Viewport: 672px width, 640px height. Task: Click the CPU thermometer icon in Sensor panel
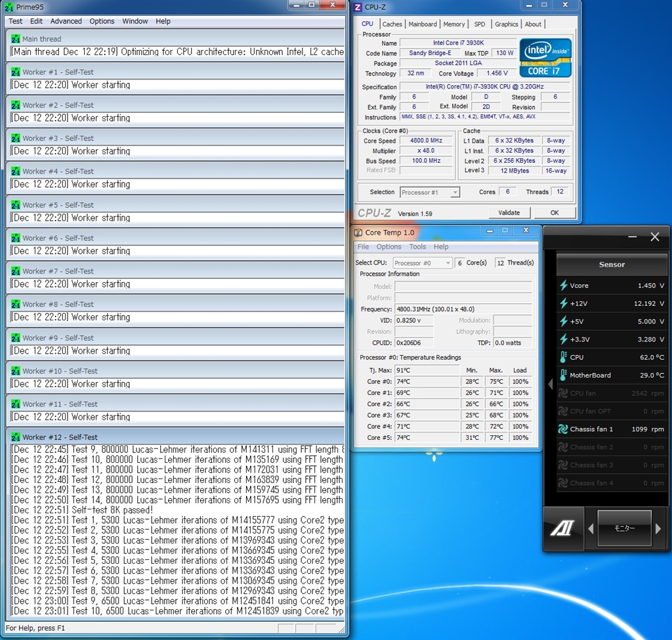coord(563,357)
